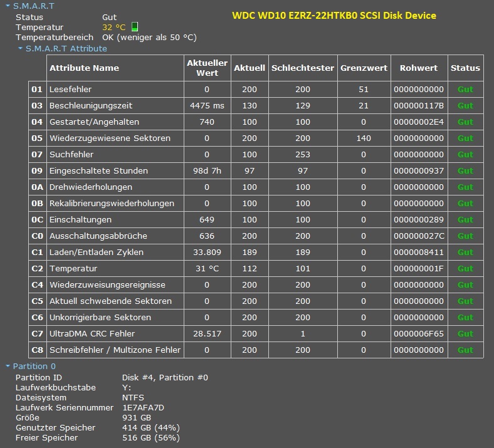Image resolution: width=494 pixels, height=448 pixels.
Task: Click the Gut status of Lesefehler row
Action: [465, 90]
